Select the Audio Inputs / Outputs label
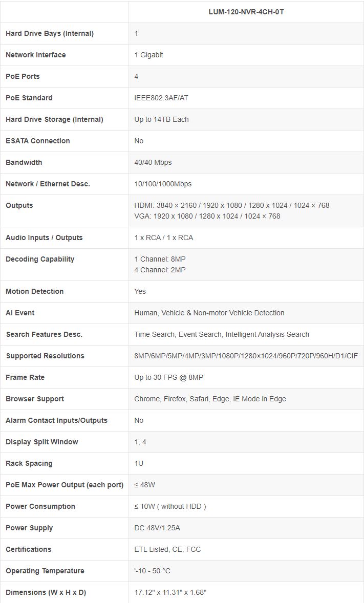 (x=44, y=238)
